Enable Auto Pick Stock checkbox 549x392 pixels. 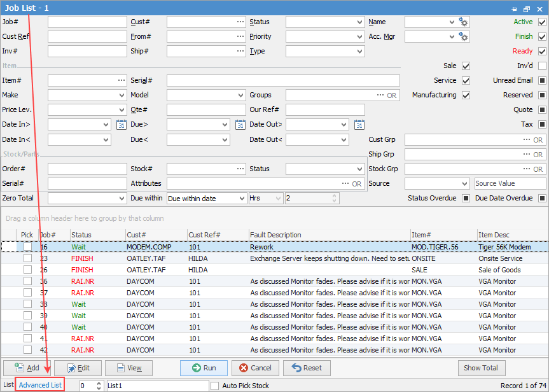coord(215,386)
